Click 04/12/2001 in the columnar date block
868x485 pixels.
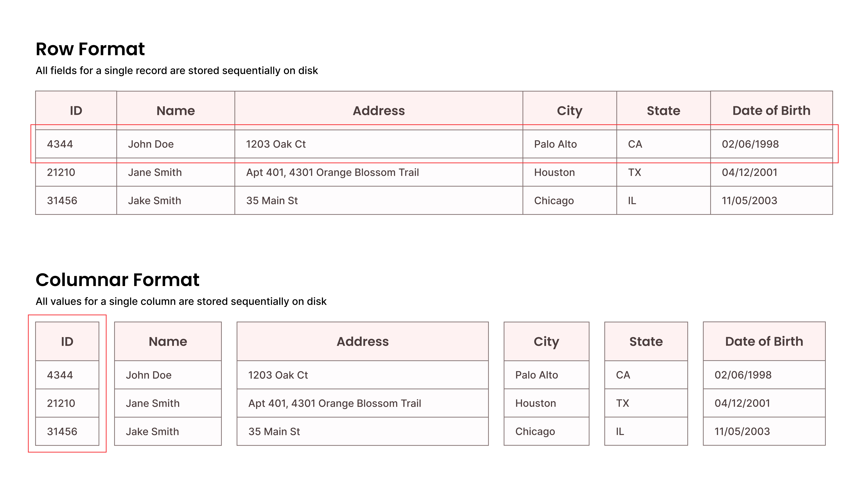coord(742,403)
